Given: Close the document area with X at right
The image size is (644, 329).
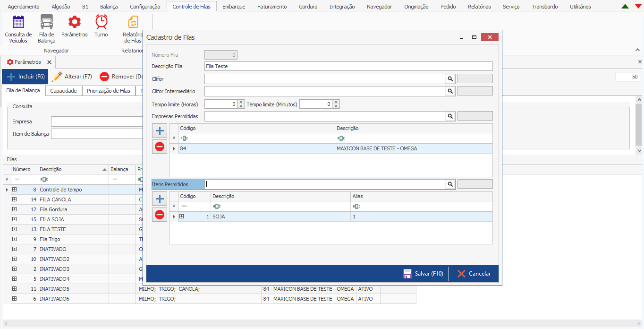Looking at the screenshot, I should [640, 62].
